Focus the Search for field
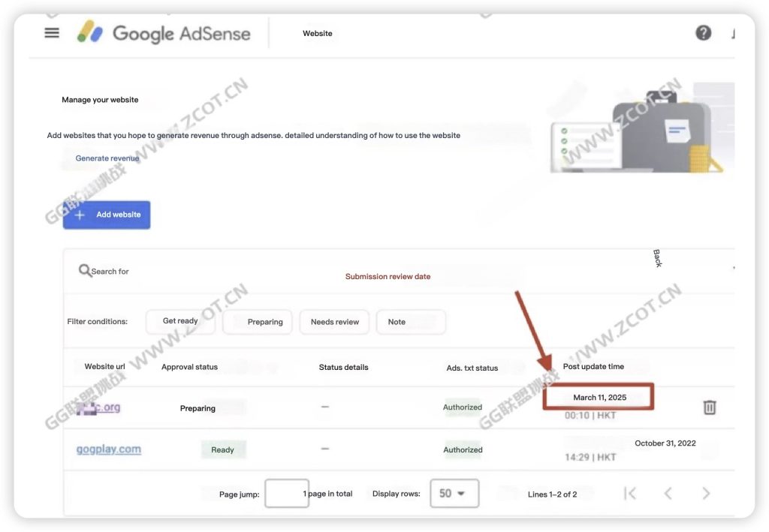769x532 pixels. 120,271
